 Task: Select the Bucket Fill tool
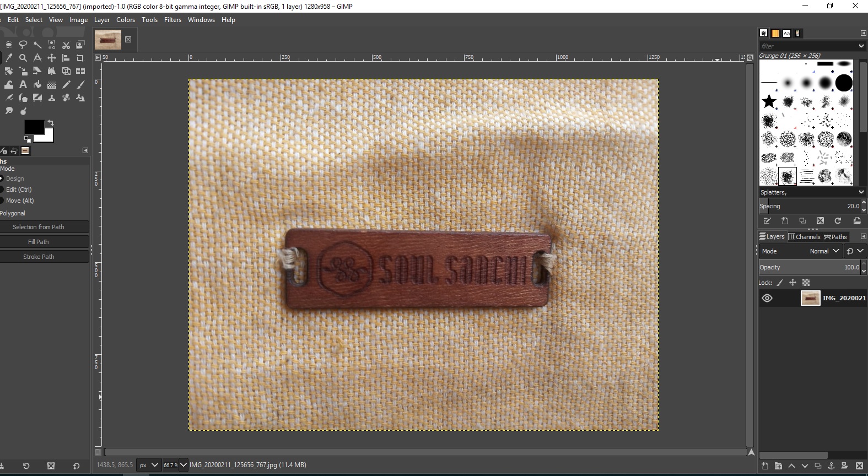click(37, 84)
